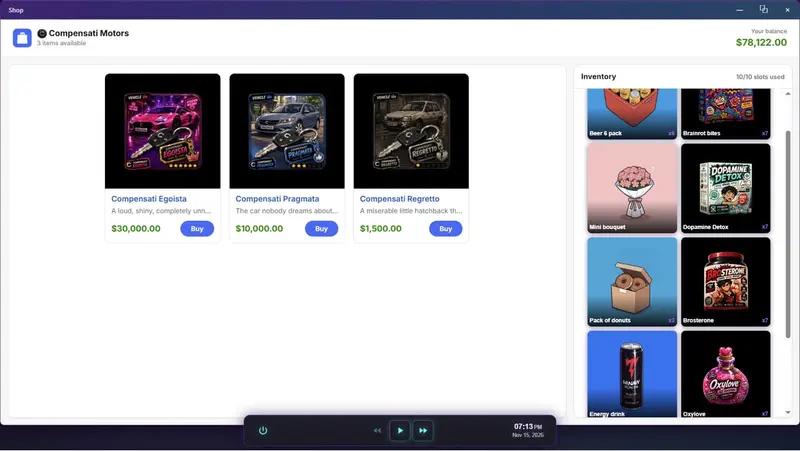Viewport: 800px width, 451px height.
Task: Select the Brainrot bites inventory item
Action: click(x=726, y=114)
